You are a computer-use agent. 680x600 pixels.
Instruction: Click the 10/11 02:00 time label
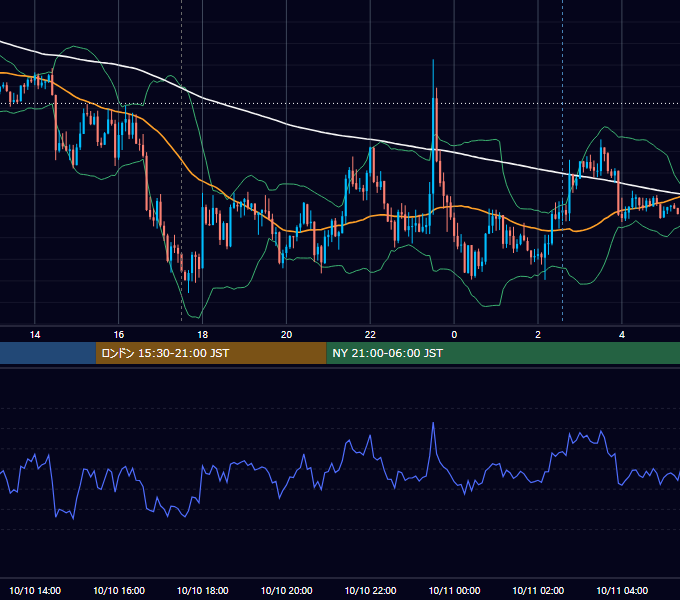(x=538, y=590)
